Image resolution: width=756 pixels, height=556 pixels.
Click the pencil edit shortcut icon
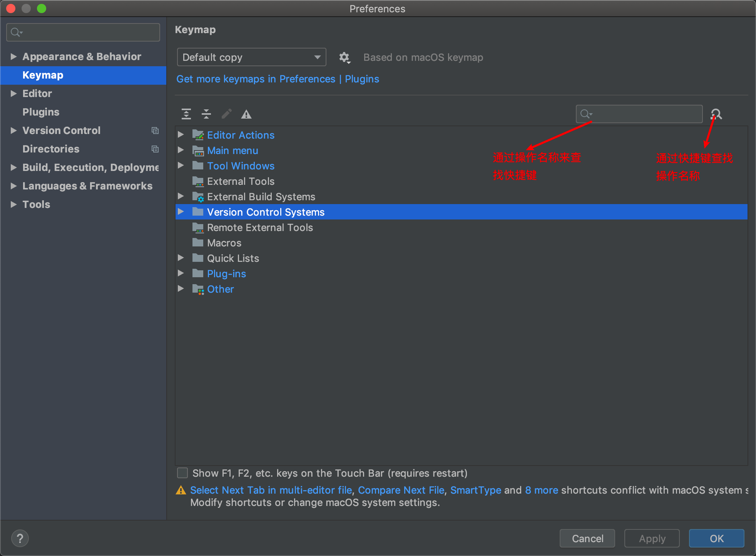tap(227, 114)
